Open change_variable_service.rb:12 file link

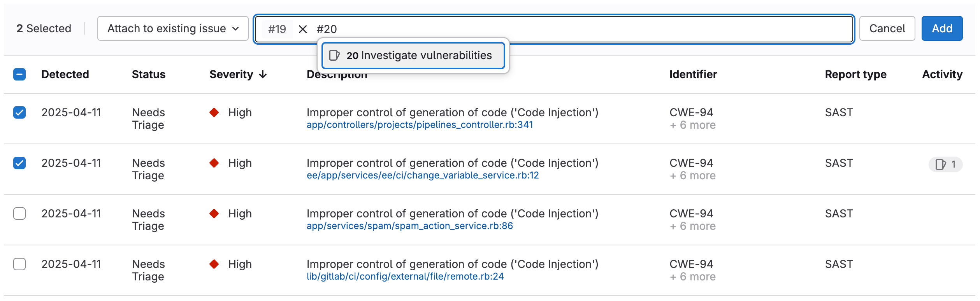(423, 175)
